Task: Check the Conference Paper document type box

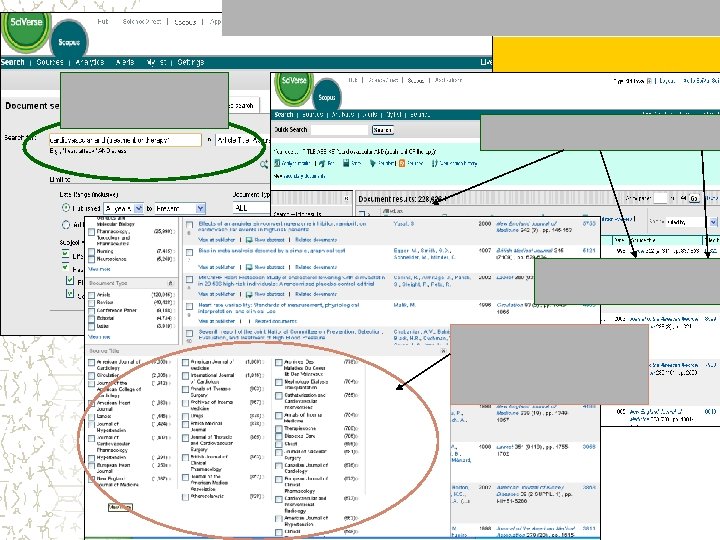Action: pos(91,311)
